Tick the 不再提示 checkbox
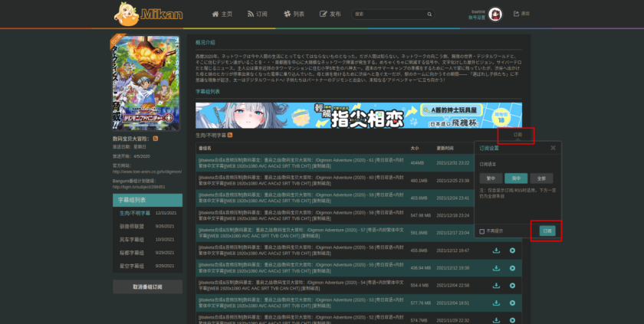 481,231
